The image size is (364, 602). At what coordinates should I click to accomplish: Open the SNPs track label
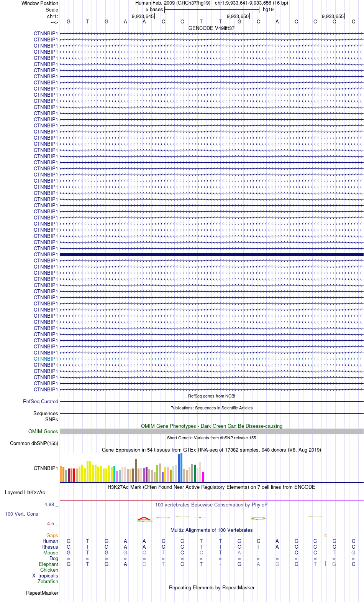[52, 419]
